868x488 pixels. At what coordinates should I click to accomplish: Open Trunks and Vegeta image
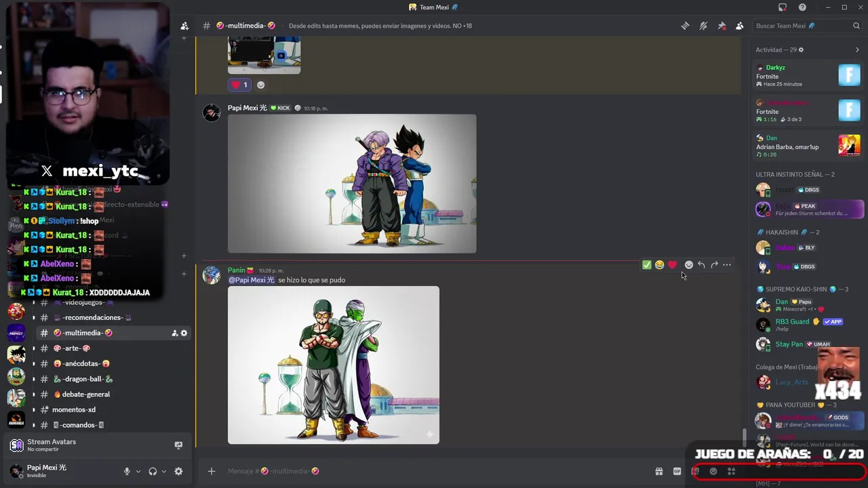[x=352, y=184]
